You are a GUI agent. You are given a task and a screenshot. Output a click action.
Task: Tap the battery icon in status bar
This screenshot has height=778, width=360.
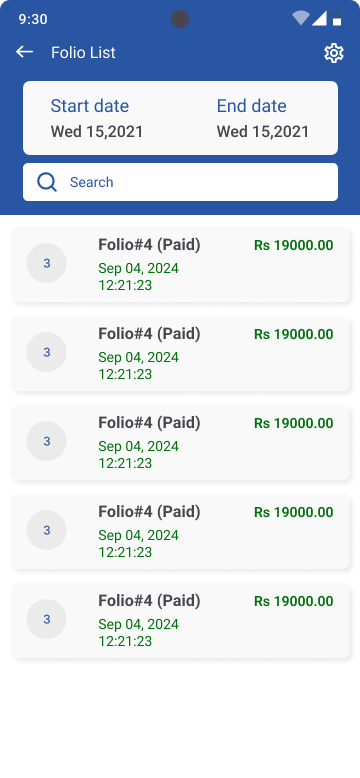tap(337, 18)
